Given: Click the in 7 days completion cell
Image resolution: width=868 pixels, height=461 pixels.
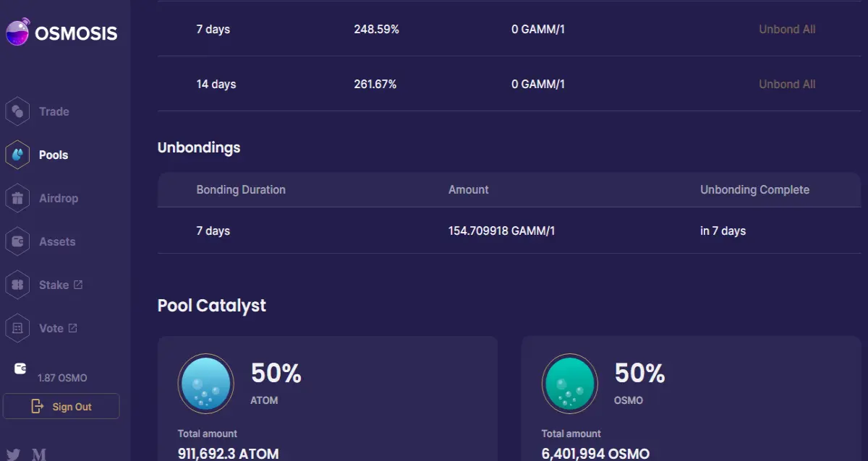Looking at the screenshot, I should pyautogui.click(x=723, y=231).
